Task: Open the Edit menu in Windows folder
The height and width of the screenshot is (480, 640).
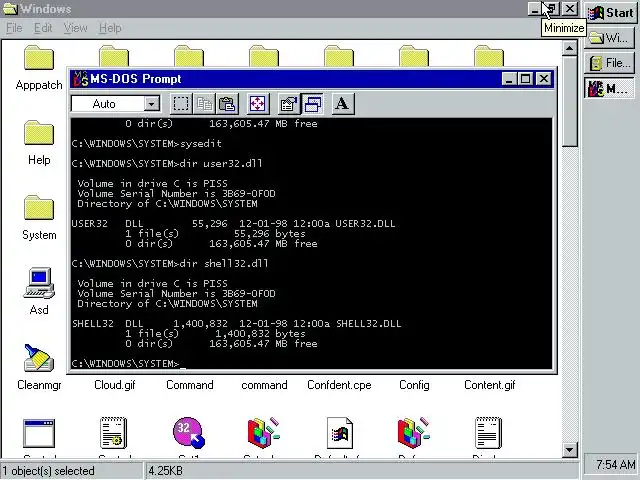Action: pos(43,28)
